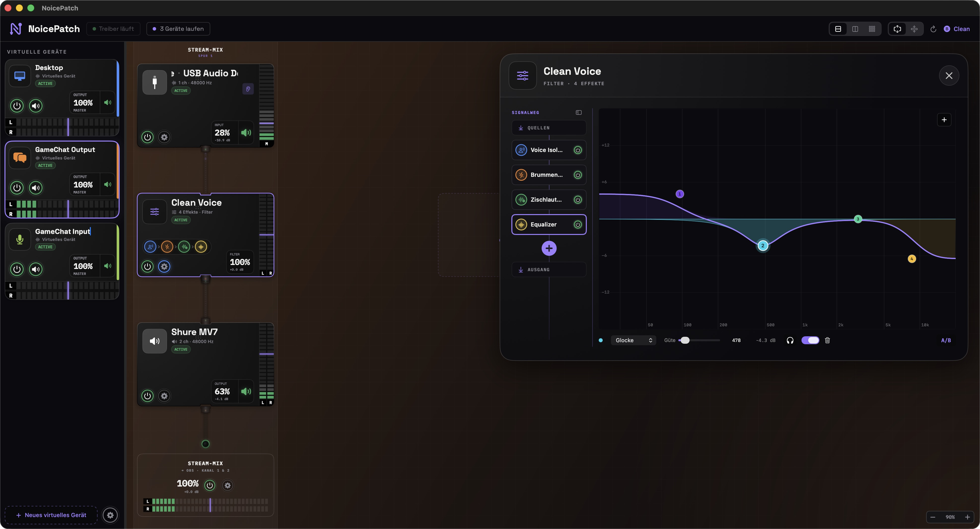Screen dimensions: 980x529
Task: Open sidebar settings gear at bottom
Action: click(110, 515)
